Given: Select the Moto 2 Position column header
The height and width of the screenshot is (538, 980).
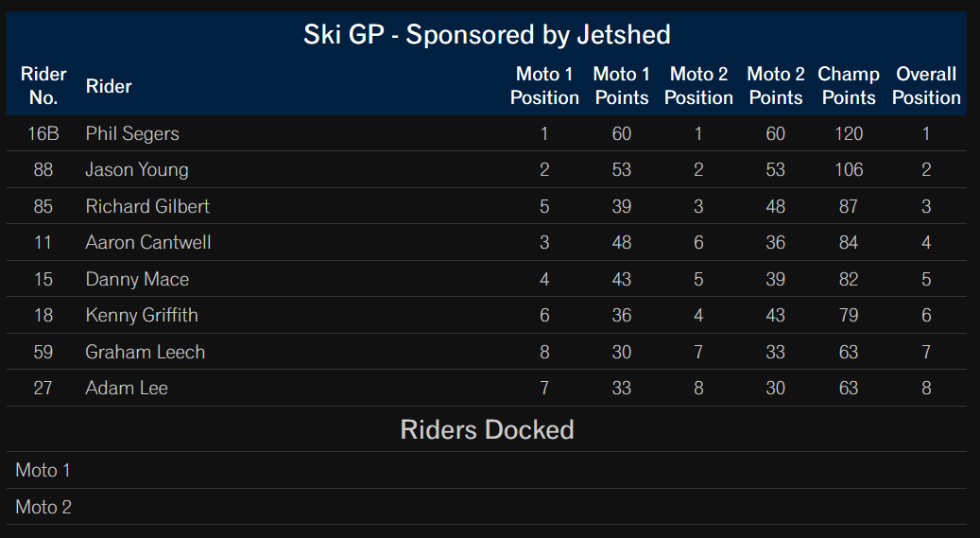Looking at the screenshot, I should (698, 86).
